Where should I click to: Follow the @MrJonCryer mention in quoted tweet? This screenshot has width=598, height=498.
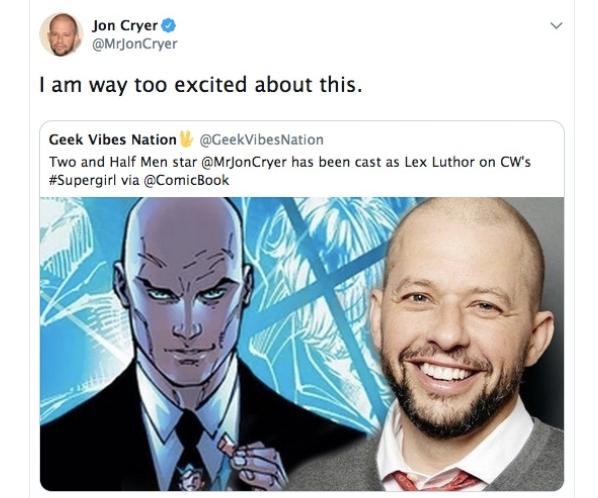tap(243, 162)
